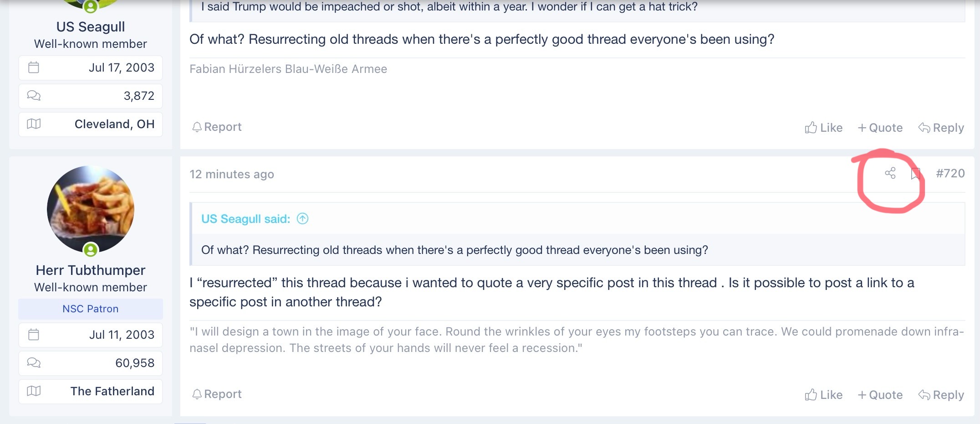Report Herr Tubthumper's post
Viewport: 980px width, 424px height.
(x=217, y=394)
